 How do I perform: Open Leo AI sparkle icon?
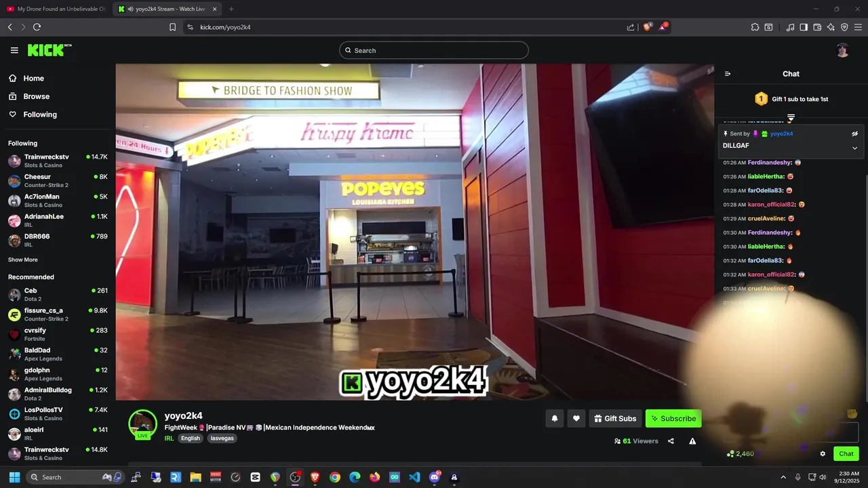click(x=831, y=27)
